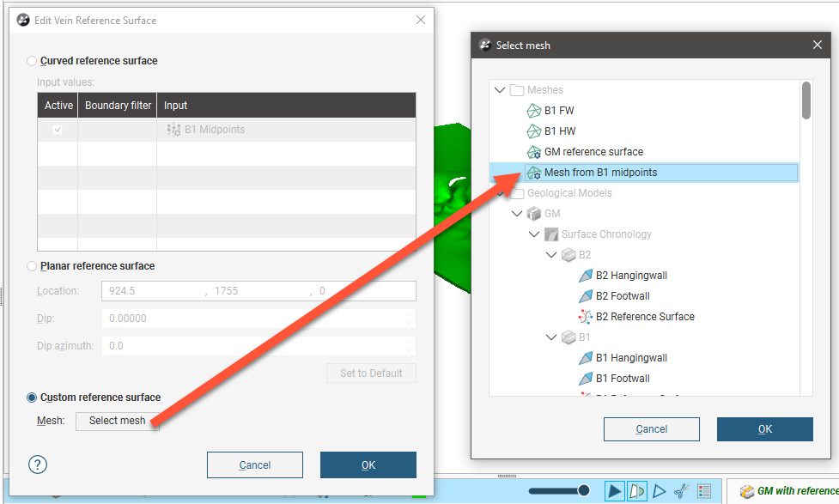This screenshot has height=504, width=839.
Task: Click the Select mesh tree scrollbar
Action: 806,100
